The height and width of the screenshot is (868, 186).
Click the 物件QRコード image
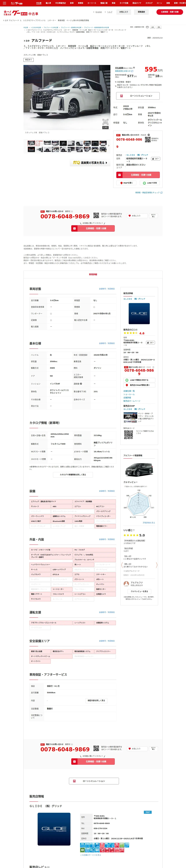pyautogui.click(x=128, y=435)
